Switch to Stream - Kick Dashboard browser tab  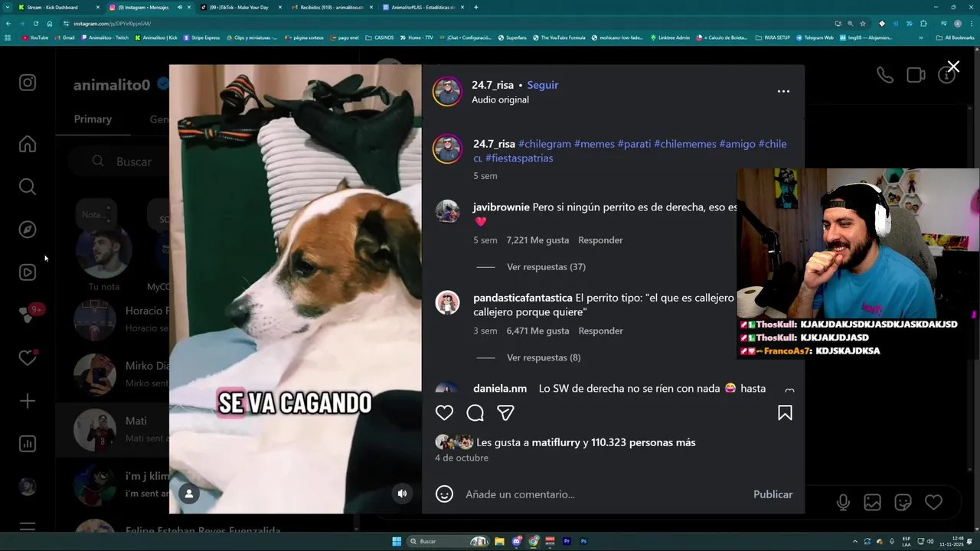point(58,7)
